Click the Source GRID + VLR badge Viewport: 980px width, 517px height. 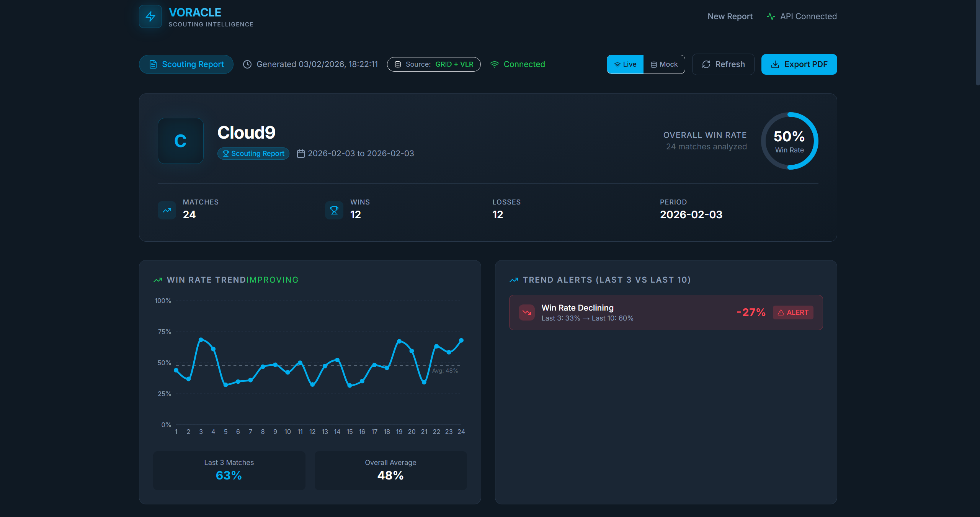tap(434, 64)
